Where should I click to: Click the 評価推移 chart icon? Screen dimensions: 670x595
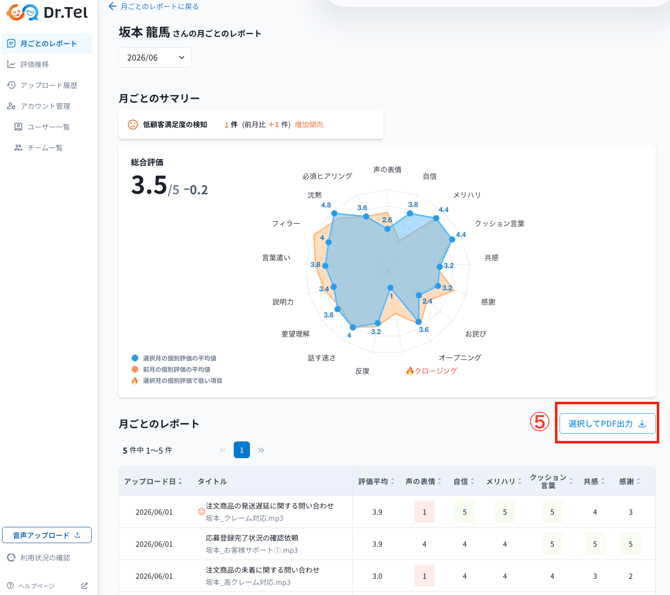12,65
